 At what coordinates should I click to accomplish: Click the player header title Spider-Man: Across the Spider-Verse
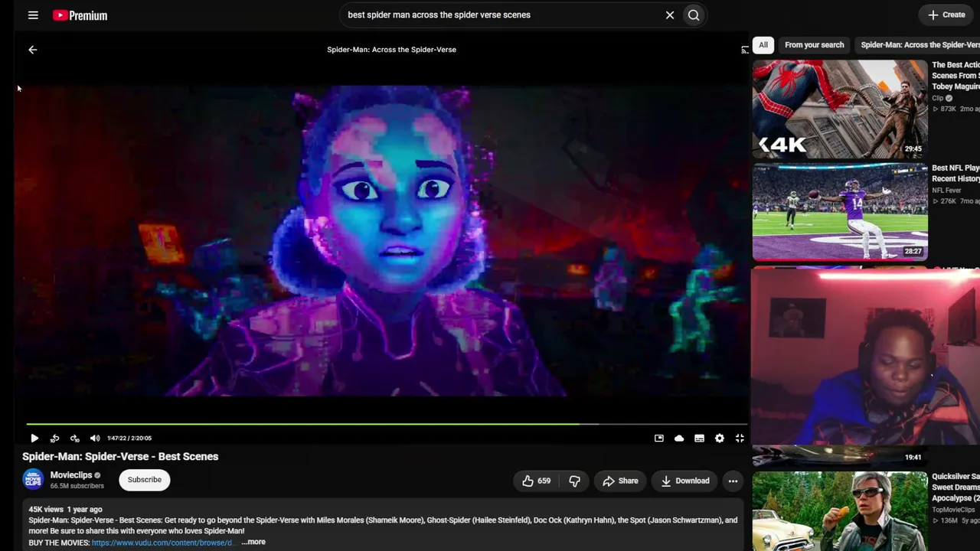[391, 50]
